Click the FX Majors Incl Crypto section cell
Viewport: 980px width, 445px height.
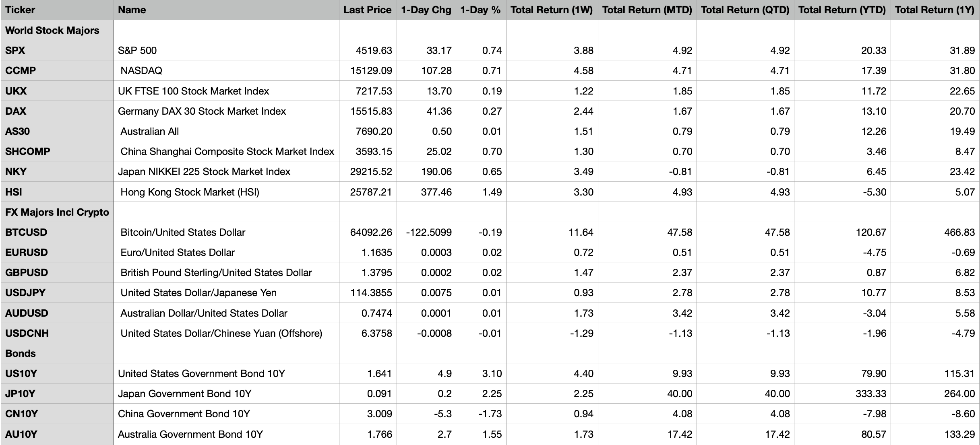[57, 212]
